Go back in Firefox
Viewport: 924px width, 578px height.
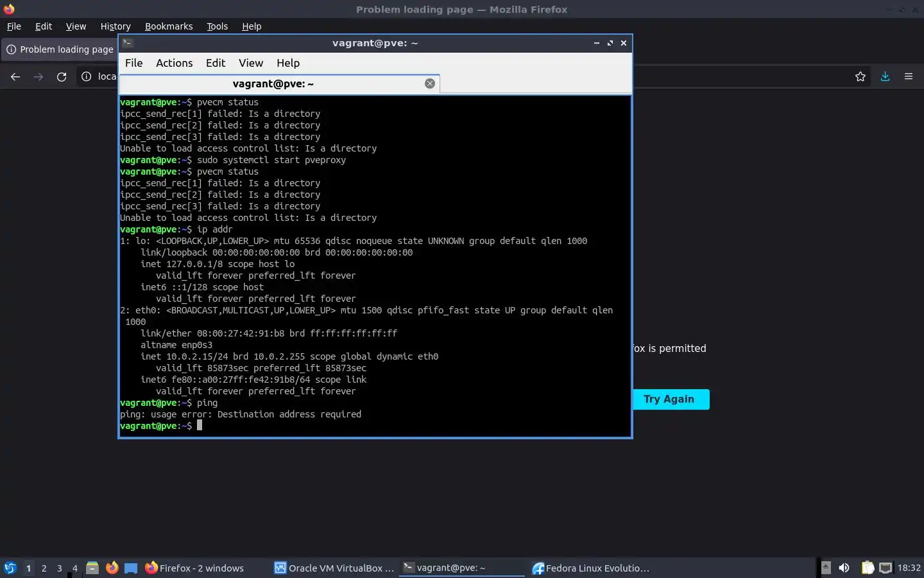pyautogui.click(x=15, y=76)
